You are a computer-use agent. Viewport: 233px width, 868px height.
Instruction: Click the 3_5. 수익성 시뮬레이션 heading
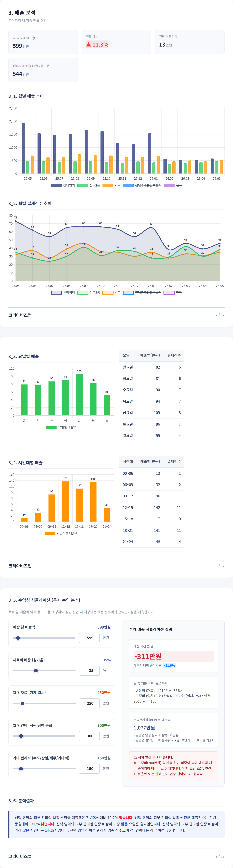(44, 600)
